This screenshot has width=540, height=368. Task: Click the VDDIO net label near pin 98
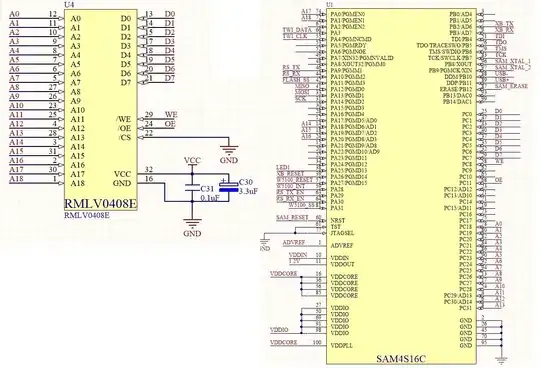coord(279,330)
